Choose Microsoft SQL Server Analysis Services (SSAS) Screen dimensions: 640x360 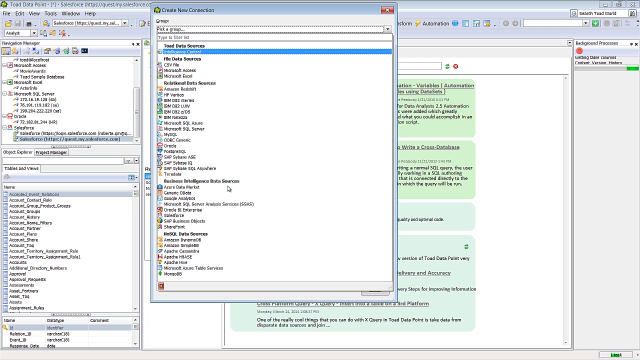click(x=209, y=204)
